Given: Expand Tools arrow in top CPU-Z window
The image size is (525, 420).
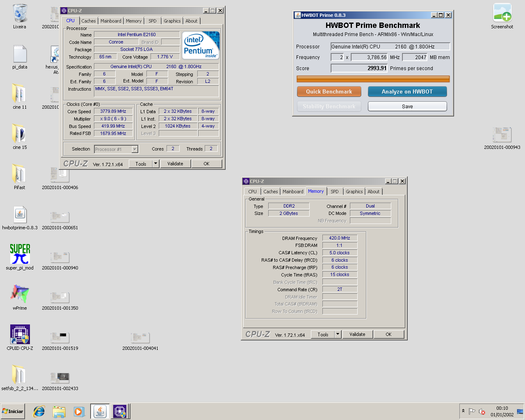Looking at the screenshot, I should coord(155,164).
